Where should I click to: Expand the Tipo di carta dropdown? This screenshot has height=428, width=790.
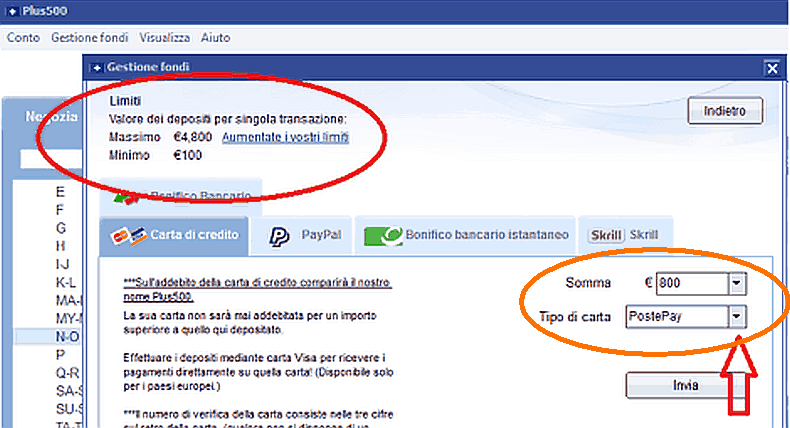coord(738,316)
